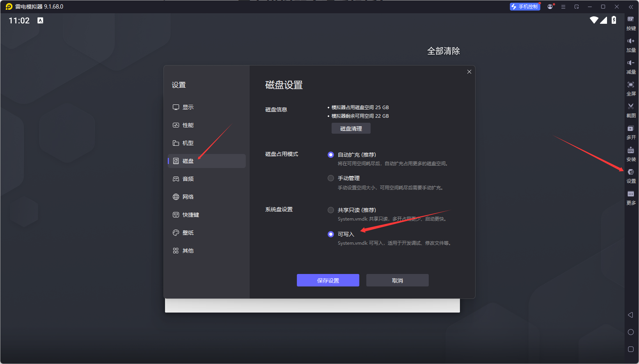Click the keyboard input 'A' status icon
The width and height of the screenshot is (639, 364).
[x=40, y=21]
